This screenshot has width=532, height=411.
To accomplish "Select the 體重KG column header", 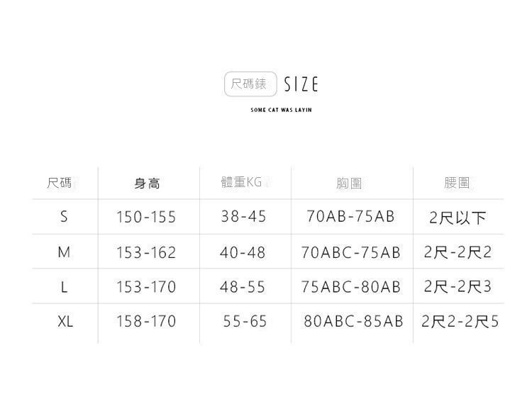I will click(242, 182).
